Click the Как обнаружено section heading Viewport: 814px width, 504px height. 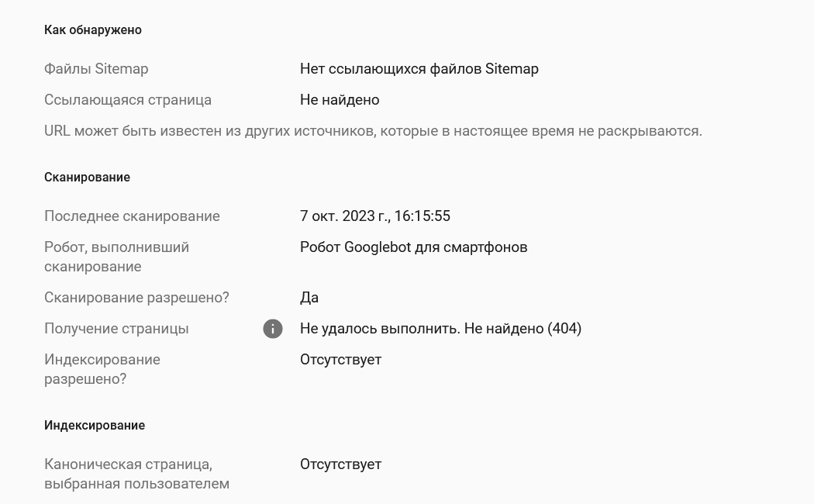(92, 30)
